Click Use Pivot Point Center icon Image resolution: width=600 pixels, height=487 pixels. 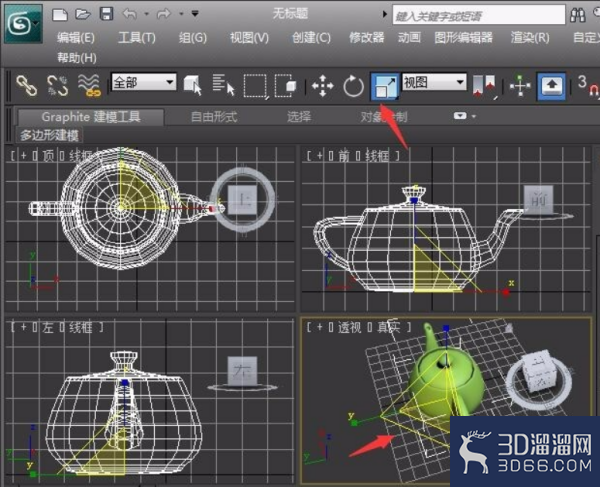pos(484,86)
